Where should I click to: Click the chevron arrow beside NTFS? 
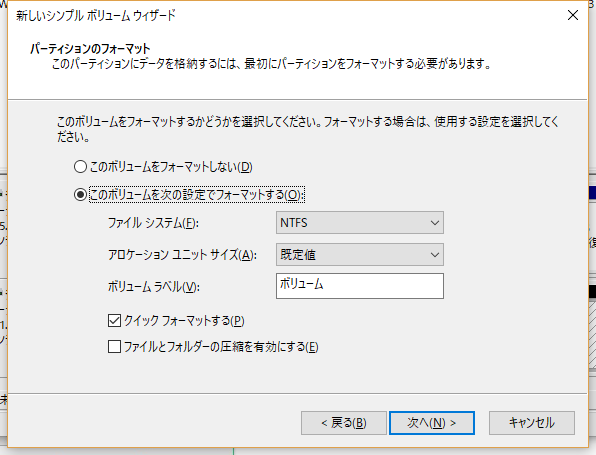tap(435, 223)
